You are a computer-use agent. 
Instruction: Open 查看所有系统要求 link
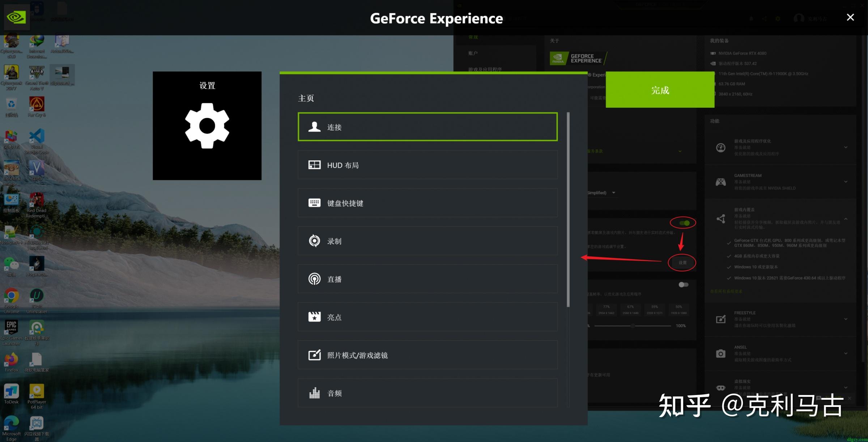(726, 291)
